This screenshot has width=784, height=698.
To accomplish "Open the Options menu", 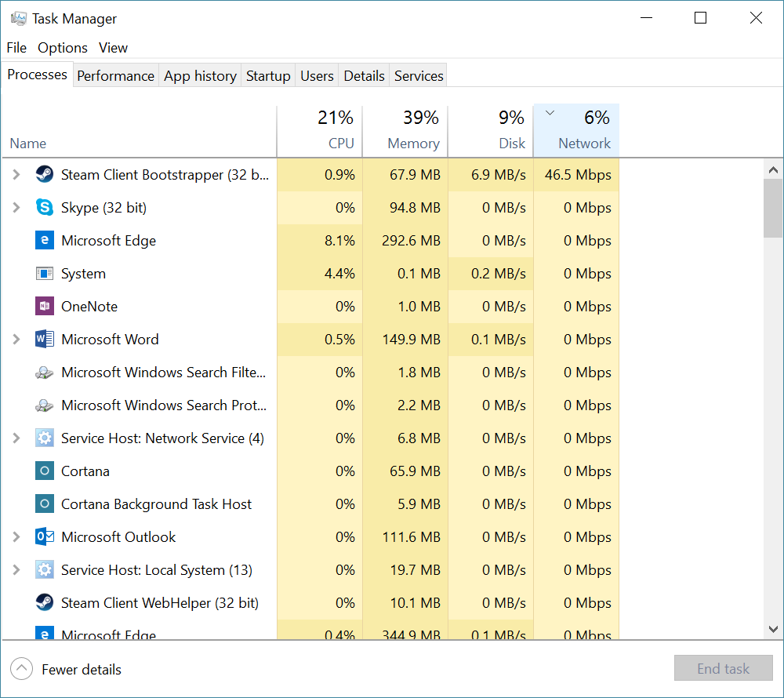I will click(x=62, y=47).
